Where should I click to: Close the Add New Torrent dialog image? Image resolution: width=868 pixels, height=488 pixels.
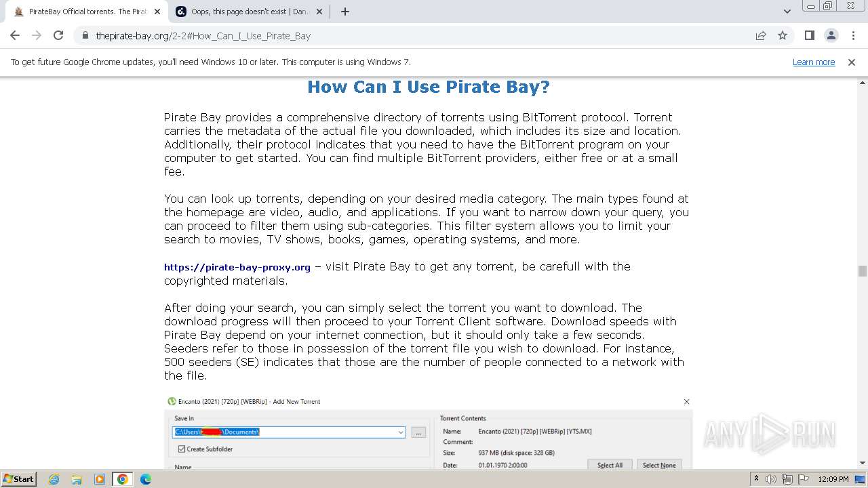[x=686, y=401]
